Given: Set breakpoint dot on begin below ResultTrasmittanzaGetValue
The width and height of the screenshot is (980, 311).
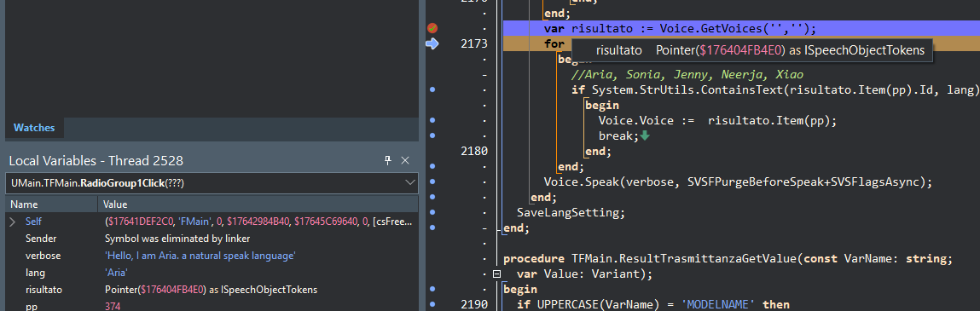Looking at the screenshot, I should 432,289.
